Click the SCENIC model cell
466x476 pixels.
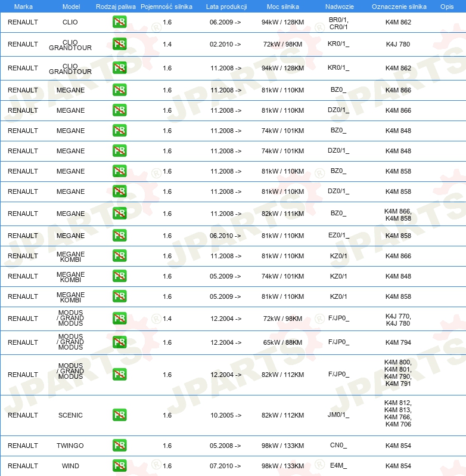click(70, 415)
